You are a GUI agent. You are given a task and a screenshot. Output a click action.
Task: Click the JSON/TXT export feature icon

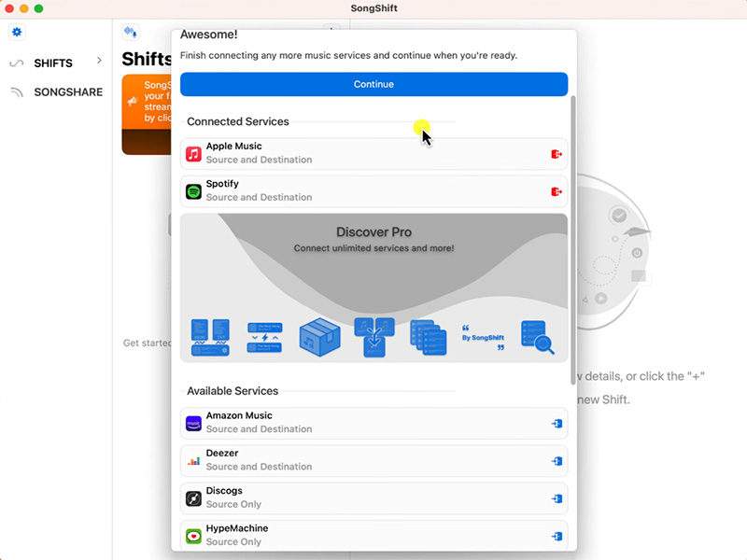210,337
